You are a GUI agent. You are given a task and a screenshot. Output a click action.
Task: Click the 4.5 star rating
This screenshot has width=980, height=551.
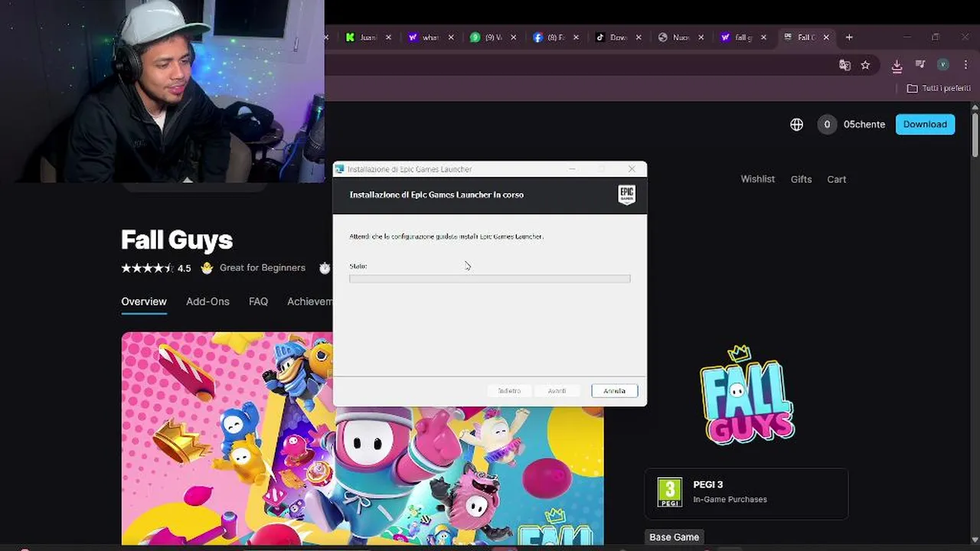tap(156, 268)
